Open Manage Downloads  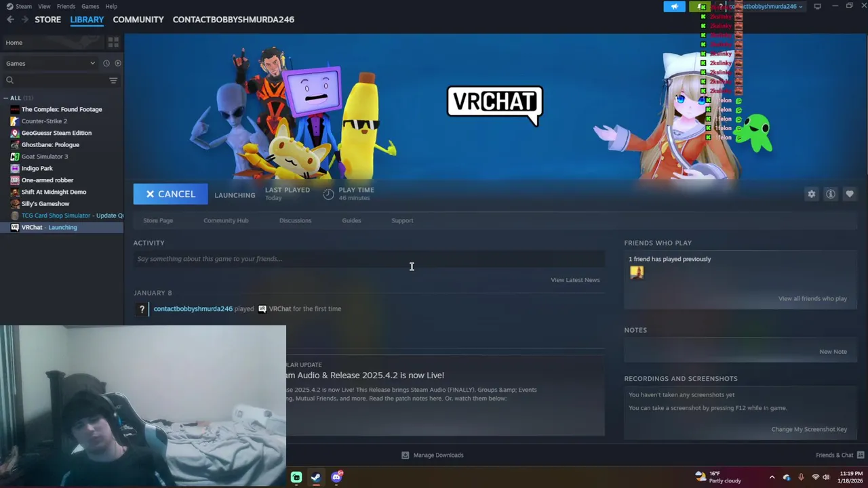433,455
